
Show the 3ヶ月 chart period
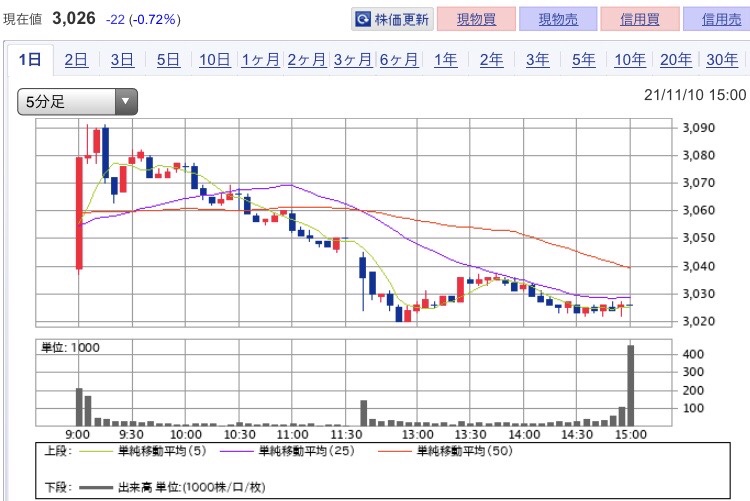point(353,60)
